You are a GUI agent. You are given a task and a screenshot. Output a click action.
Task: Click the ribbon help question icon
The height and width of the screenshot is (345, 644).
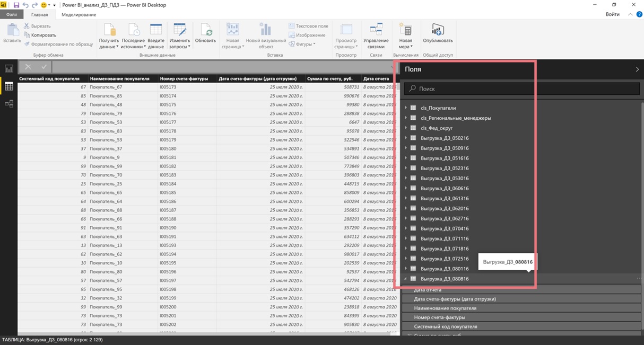[639, 15]
